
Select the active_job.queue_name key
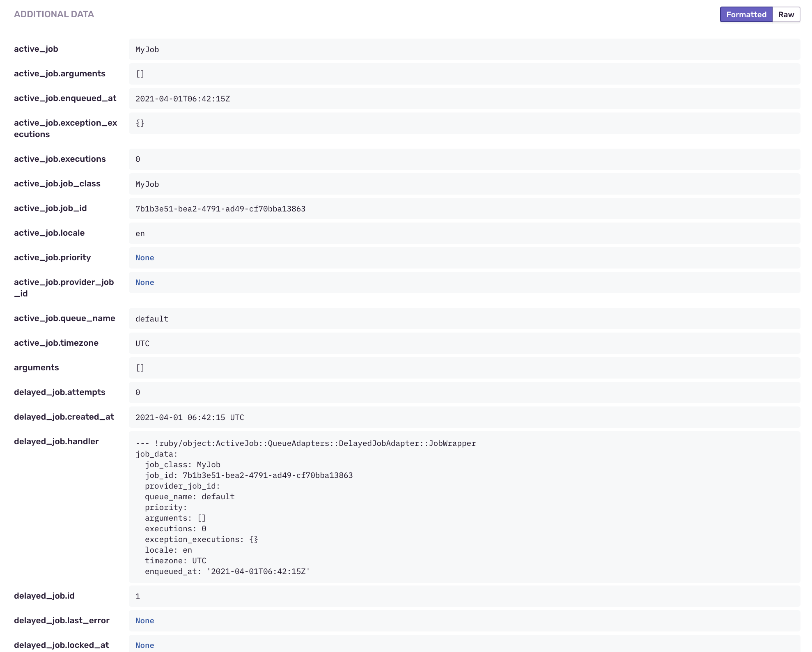click(x=64, y=318)
